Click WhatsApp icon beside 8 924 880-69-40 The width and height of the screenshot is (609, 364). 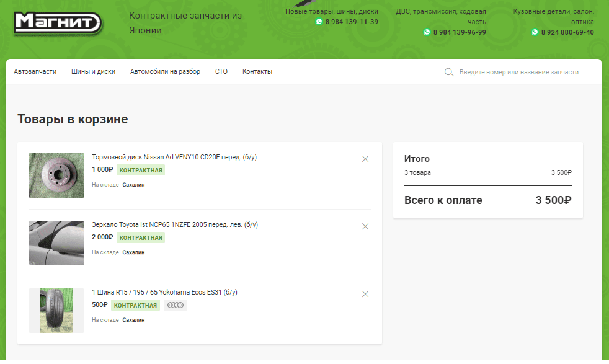(x=535, y=32)
